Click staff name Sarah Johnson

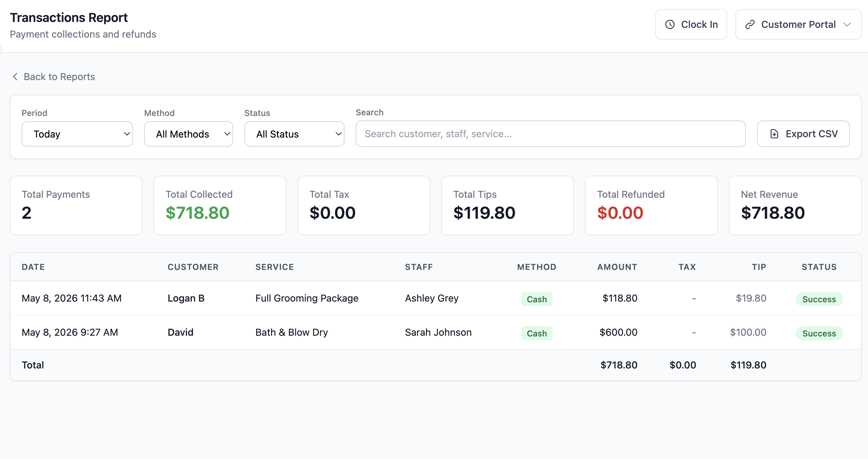click(438, 332)
